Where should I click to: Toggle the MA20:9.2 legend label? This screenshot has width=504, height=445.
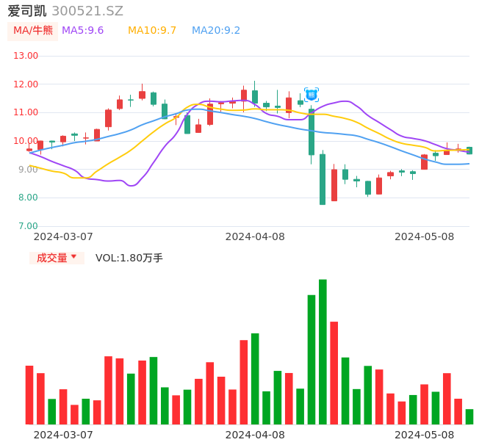[216, 31]
